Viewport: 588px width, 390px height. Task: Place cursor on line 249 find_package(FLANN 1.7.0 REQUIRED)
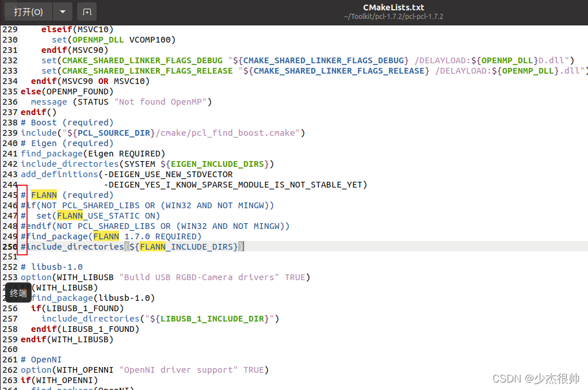tap(111, 236)
